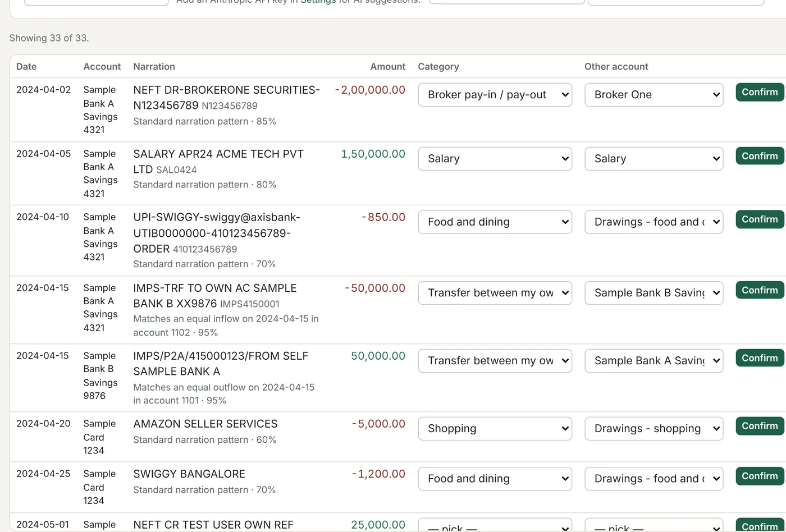The image size is (786, 532).
Task: Open the Sample Bank A Savings account dropdown
Action: tap(654, 361)
